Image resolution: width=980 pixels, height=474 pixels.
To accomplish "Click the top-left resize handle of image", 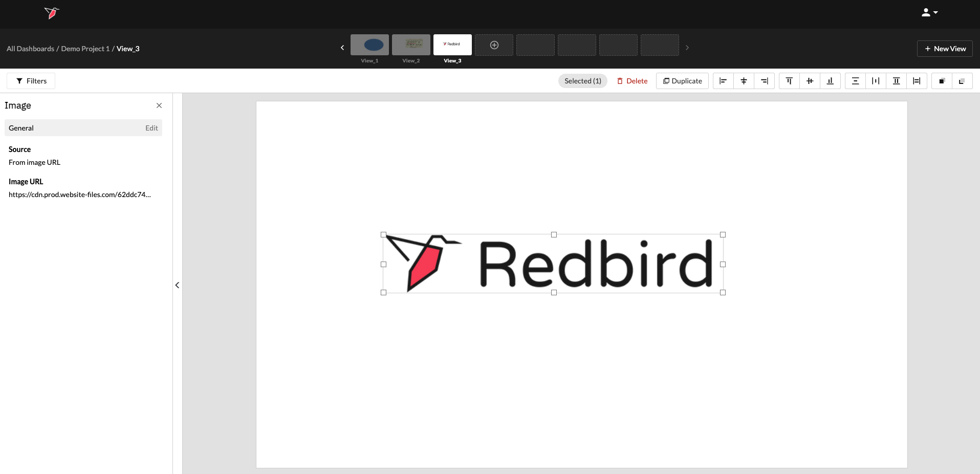I will click(x=383, y=234).
